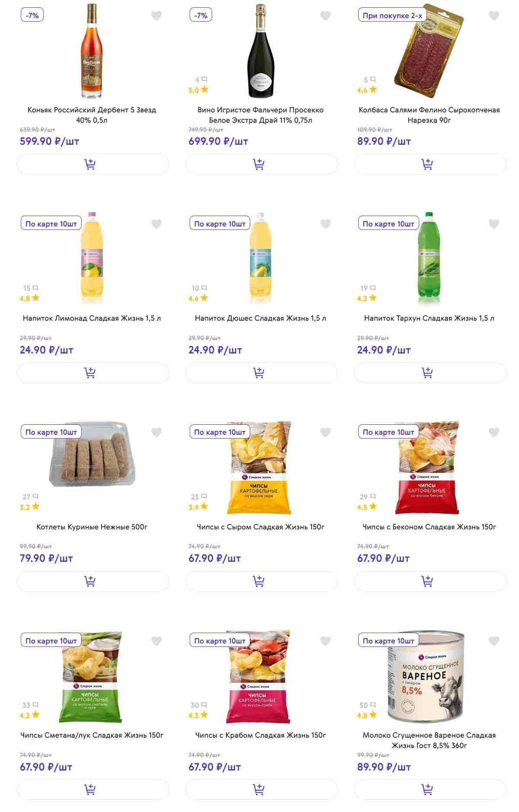Favorite the bacon chips with heart
Screen dimensions: 519x812
coord(494,432)
